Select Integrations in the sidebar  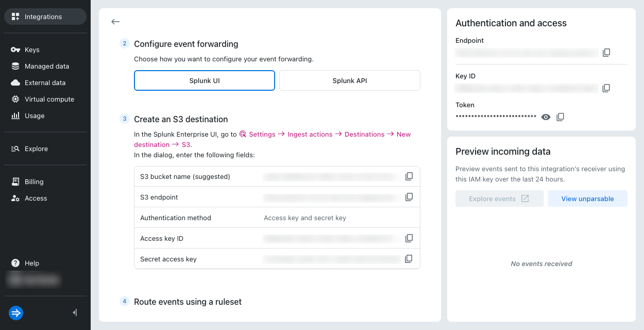click(45, 16)
